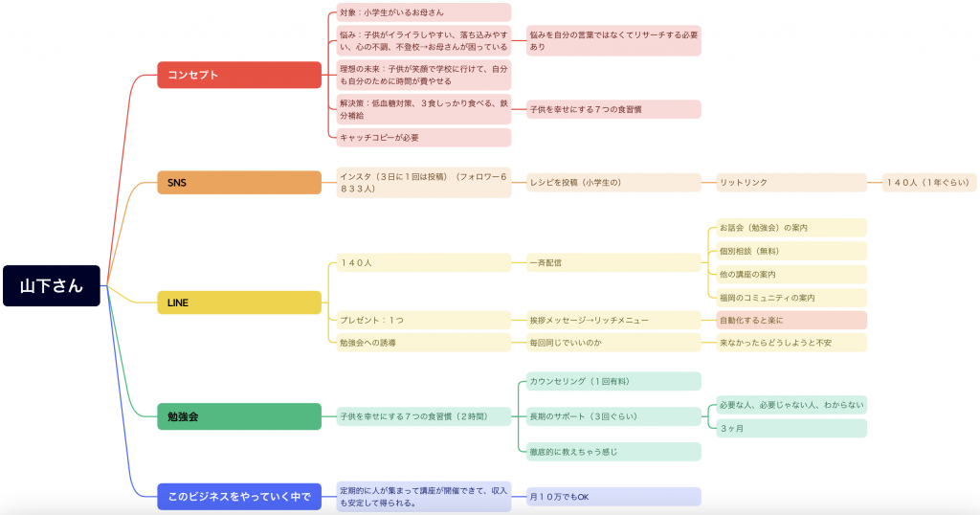Select the node キャッチコピーが必要
The width and height of the screenshot is (980, 515).
[x=424, y=138]
